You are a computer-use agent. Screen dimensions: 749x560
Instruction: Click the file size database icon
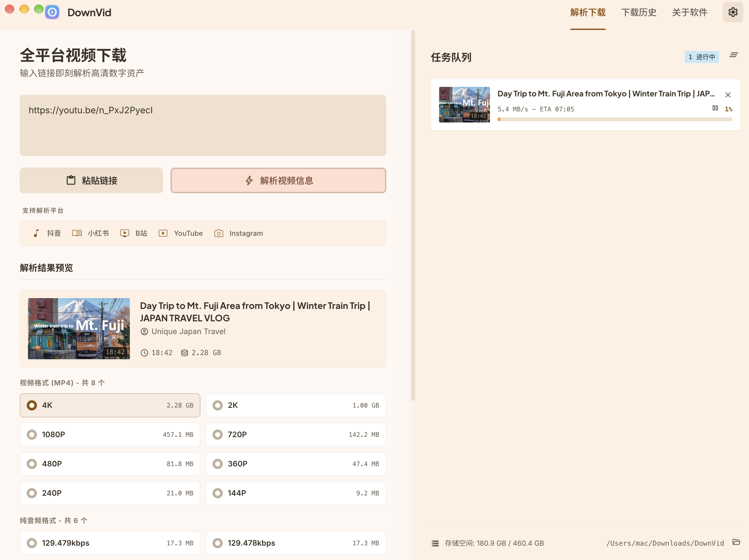[x=185, y=353]
